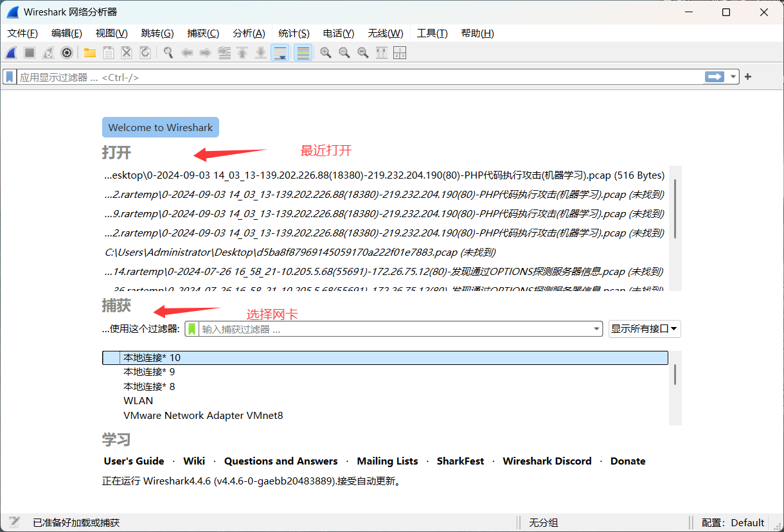Click the resize columns to fit icon

(x=382, y=53)
